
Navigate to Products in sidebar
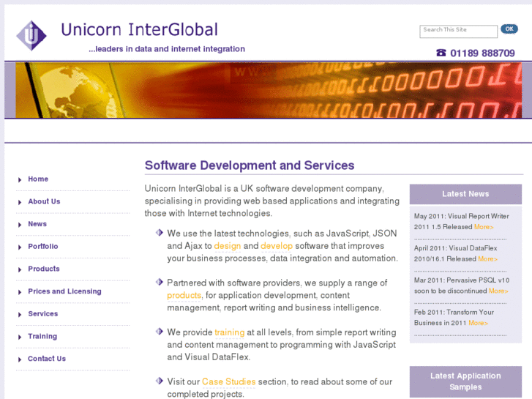click(44, 269)
